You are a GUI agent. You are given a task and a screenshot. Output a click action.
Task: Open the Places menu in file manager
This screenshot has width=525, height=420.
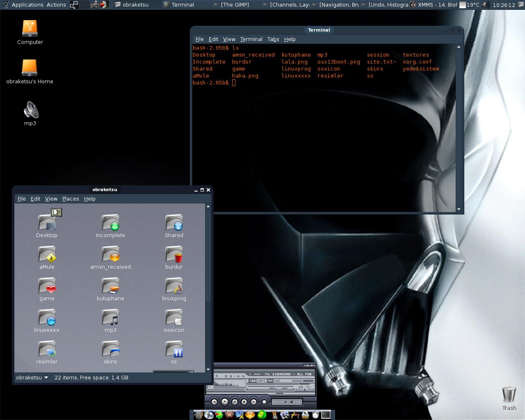click(x=71, y=199)
